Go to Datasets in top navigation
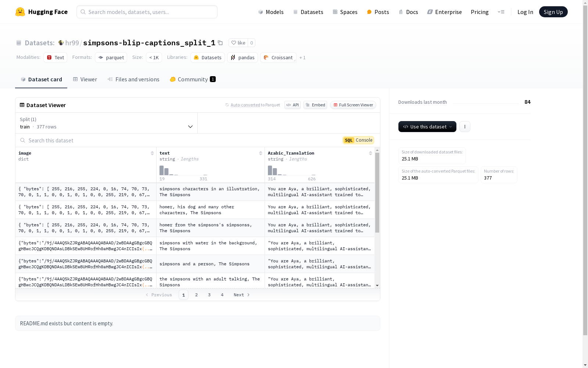Image resolution: width=588 pixels, height=368 pixels. point(308,12)
